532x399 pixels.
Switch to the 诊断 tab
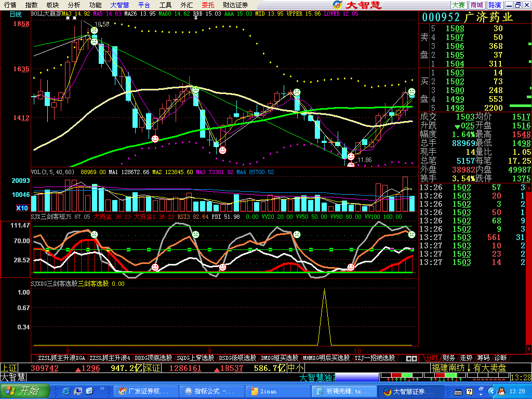500,358
